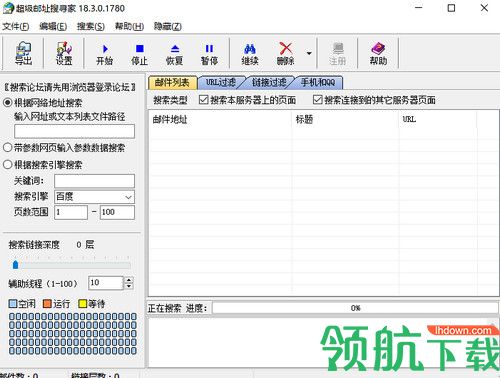Switch to the URL过滤 tab

tap(220, 82)
